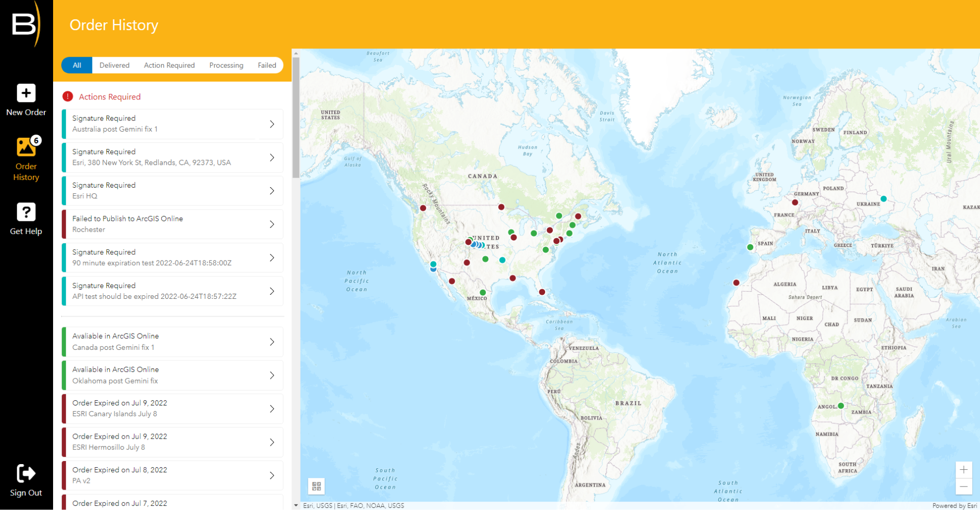This screenshot has width=980, height=510.
Task: Click the Actions Required heading
Action: tap(110, 97)
